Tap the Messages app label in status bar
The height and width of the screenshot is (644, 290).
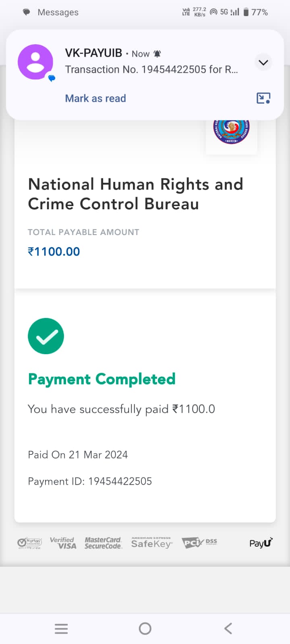click(x=58, y=12)
